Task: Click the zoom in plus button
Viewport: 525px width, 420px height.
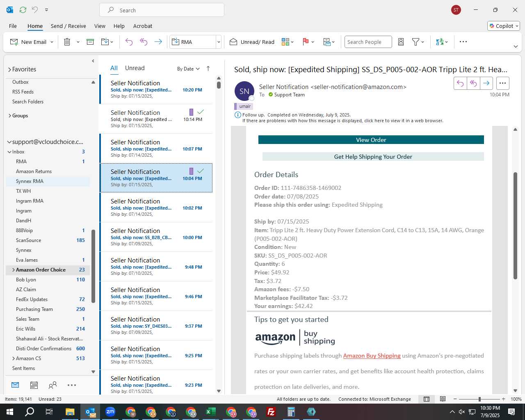Action: (x=503, y=399)
